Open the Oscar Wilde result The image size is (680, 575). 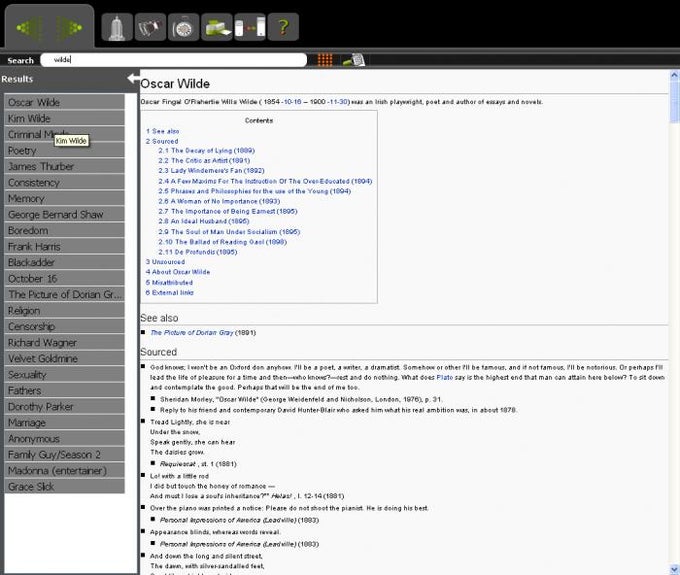pyautogui.click(x=64, y=102)
